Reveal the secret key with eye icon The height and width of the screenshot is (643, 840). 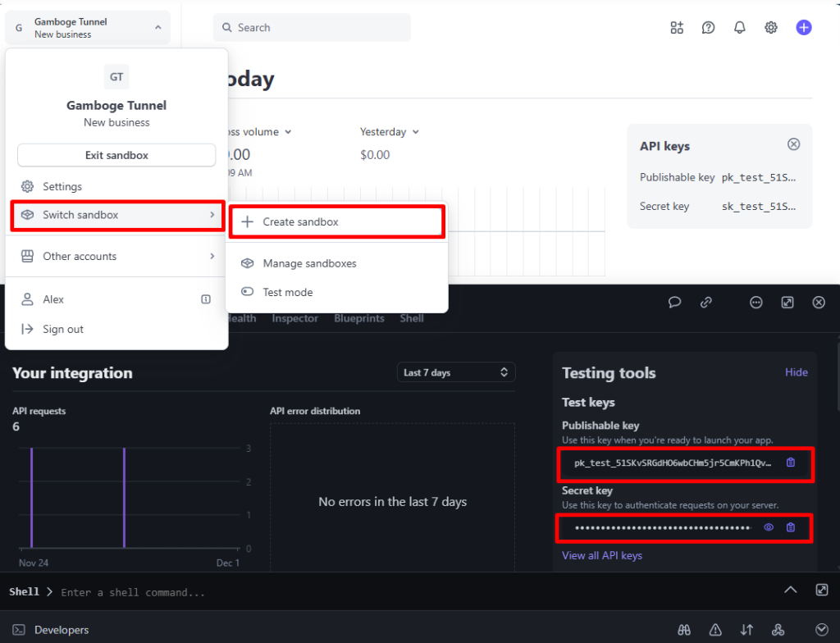pos(769,527)
